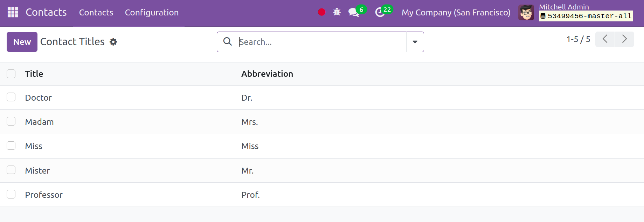Viewport: 644px width, 222px height.
Task: Check the select-all checkbox in header
Action: pos(11,74)
